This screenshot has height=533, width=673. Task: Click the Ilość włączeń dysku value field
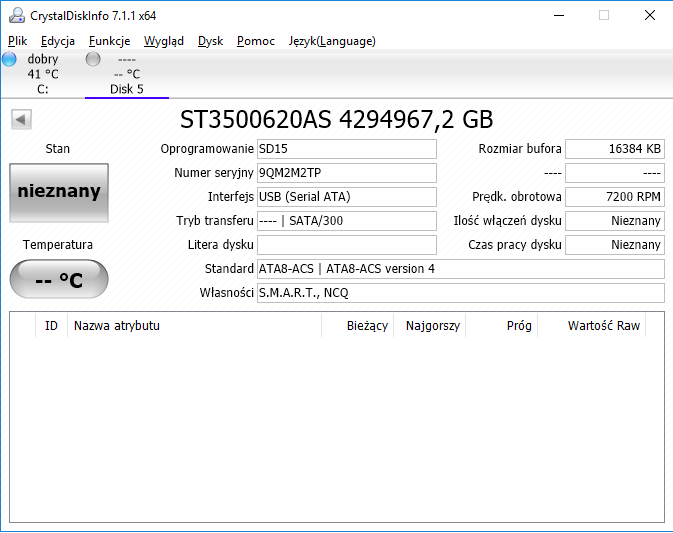pyautogui.click(x=615, y=221)
